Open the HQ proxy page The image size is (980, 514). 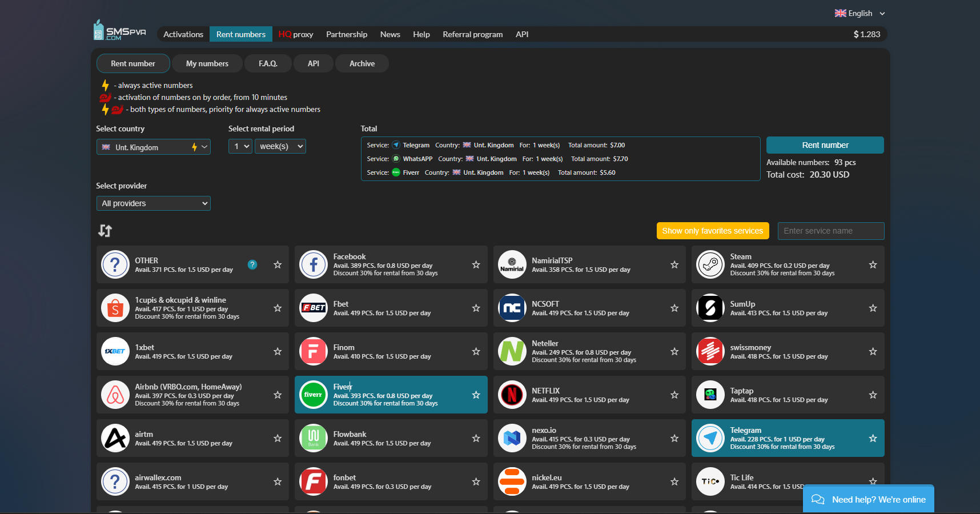(x=296, y=34)
